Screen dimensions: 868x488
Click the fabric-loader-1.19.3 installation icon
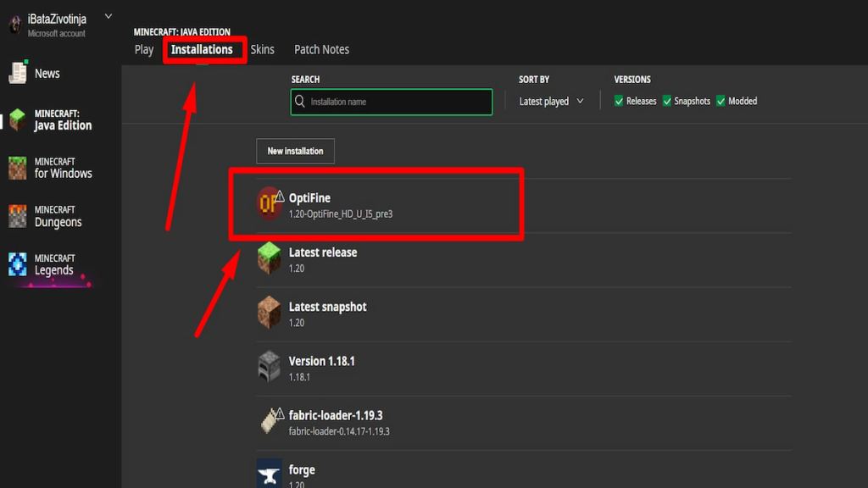click(x=270, y=420)
